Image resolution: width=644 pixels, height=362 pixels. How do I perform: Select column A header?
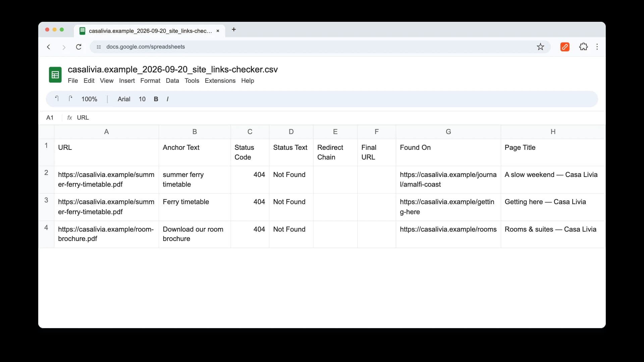pyautogui.click(x=106, y=132)
